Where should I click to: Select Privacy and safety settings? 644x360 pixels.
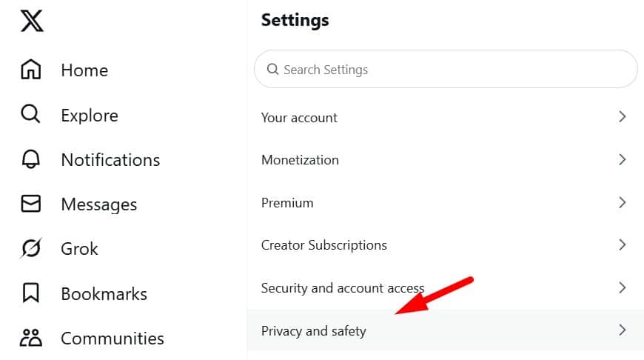445,330
